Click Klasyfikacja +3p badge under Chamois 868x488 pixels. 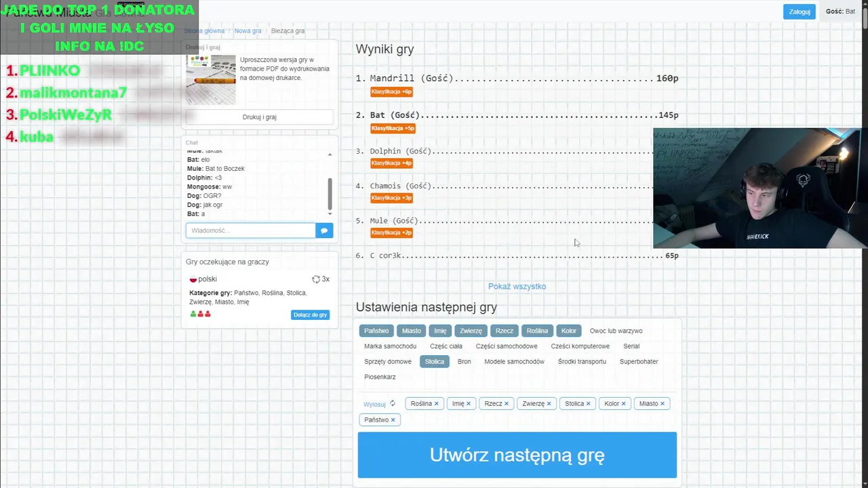pos(391,198)
